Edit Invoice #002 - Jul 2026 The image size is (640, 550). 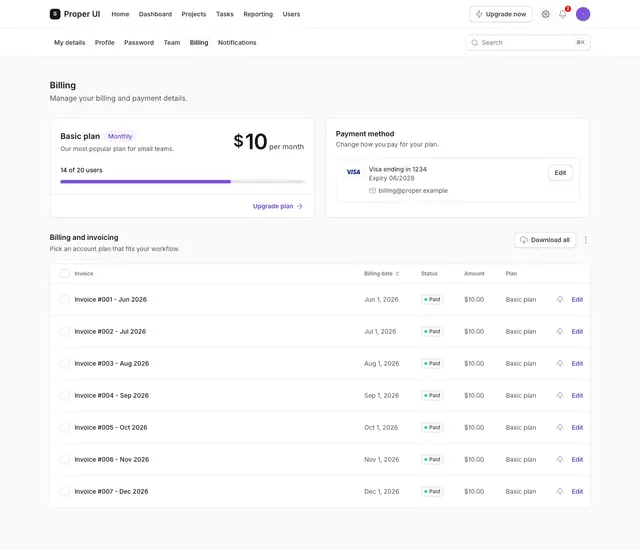pos(577,331)
